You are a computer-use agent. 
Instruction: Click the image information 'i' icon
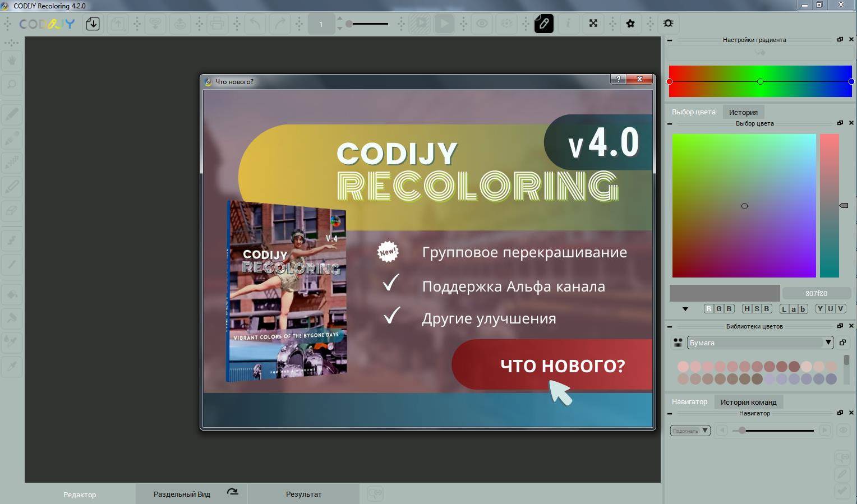coord(568,24)
